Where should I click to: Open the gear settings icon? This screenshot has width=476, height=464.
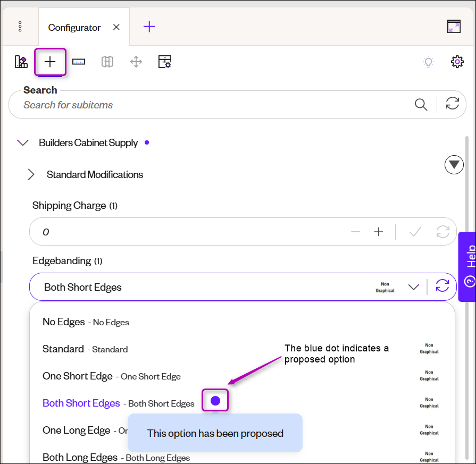click(457, 62)
